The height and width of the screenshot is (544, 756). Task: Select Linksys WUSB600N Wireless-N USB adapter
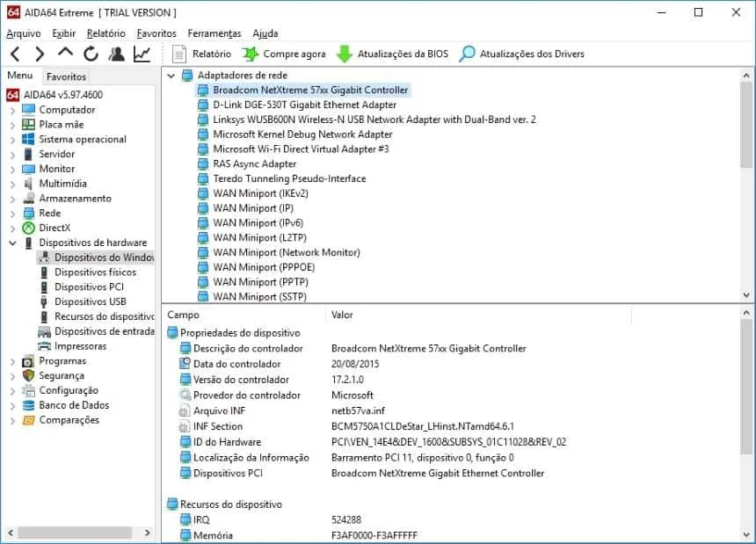pyautogui.click(x=367, y=120)
